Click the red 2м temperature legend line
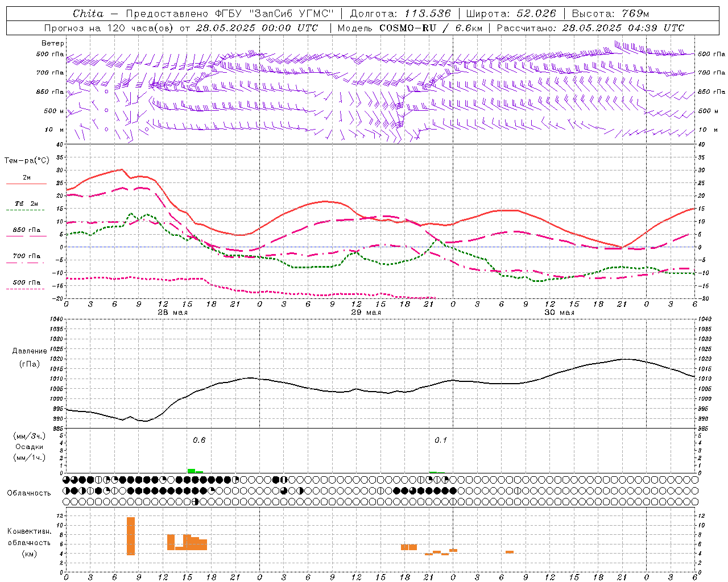The image size is (728, 582). (x=26, y=184)
